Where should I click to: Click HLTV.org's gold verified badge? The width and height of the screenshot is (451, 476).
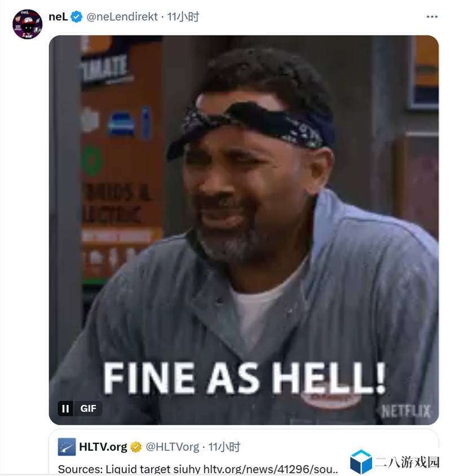pyautogui.click(x=136, y=447)
